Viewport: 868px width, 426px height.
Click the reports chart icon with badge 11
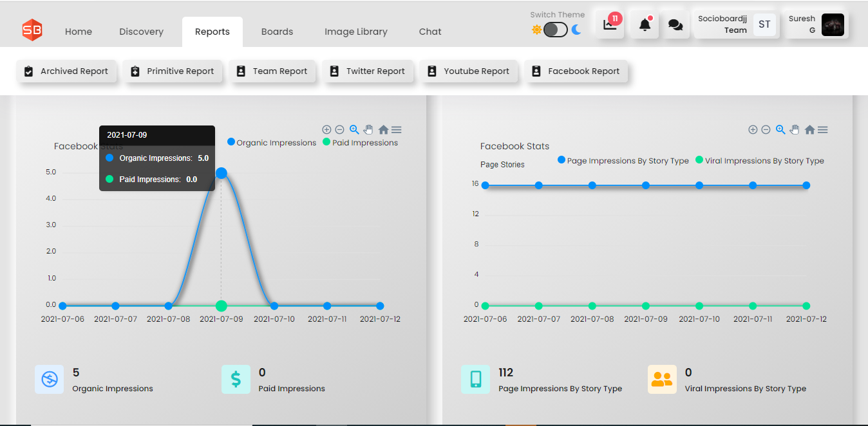[x=609, y=24]
